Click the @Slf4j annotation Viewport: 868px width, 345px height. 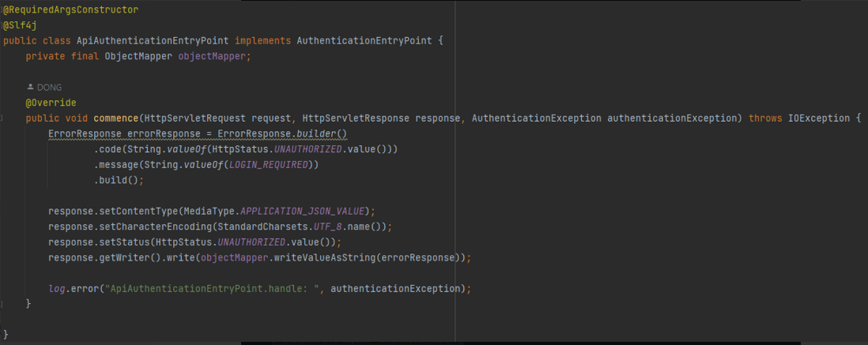point(21,25)
